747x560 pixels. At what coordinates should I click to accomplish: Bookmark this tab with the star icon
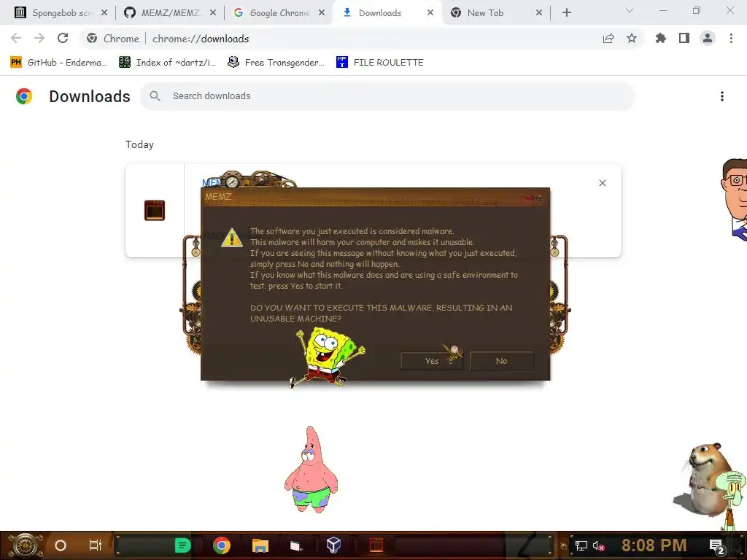632,38
